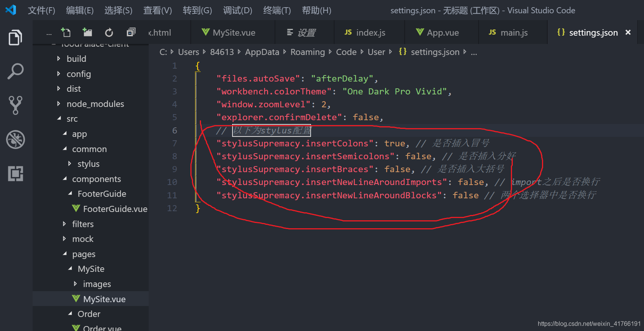Click User in the breadcrumb path

pos(376,52)
